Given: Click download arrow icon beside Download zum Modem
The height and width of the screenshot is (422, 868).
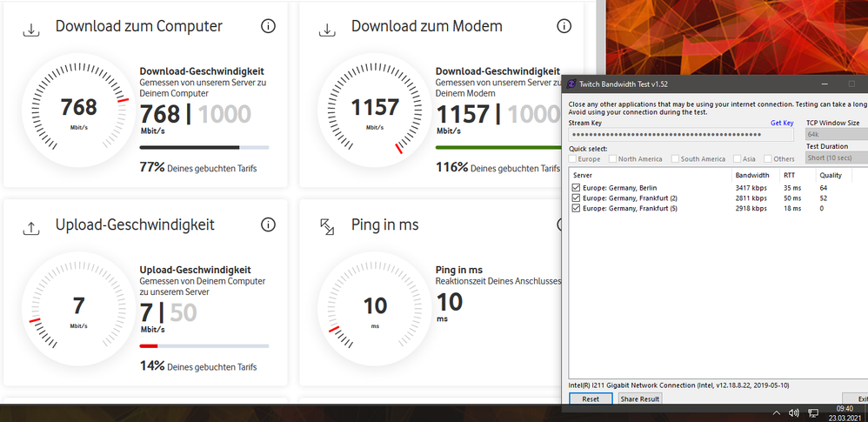Looking at the screenshot, I should pyautogui.click(x=327, y=30).
